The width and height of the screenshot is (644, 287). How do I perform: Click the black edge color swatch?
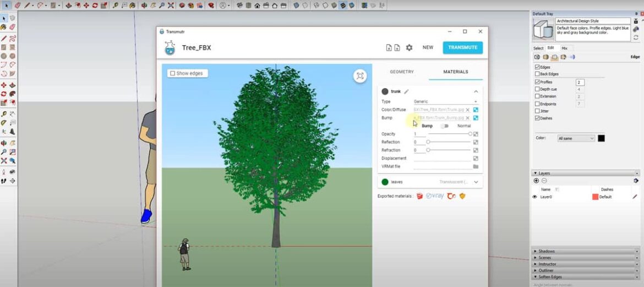coord(601,139)
